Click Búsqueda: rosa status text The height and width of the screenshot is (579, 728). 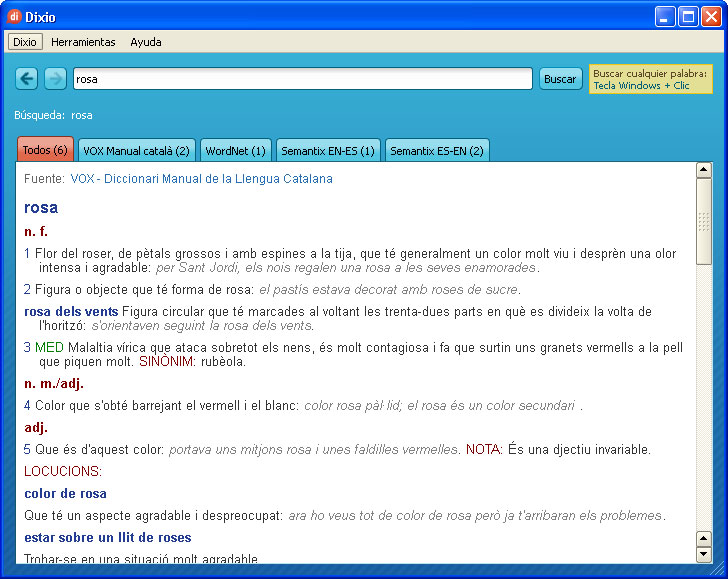tap(53, 115)
